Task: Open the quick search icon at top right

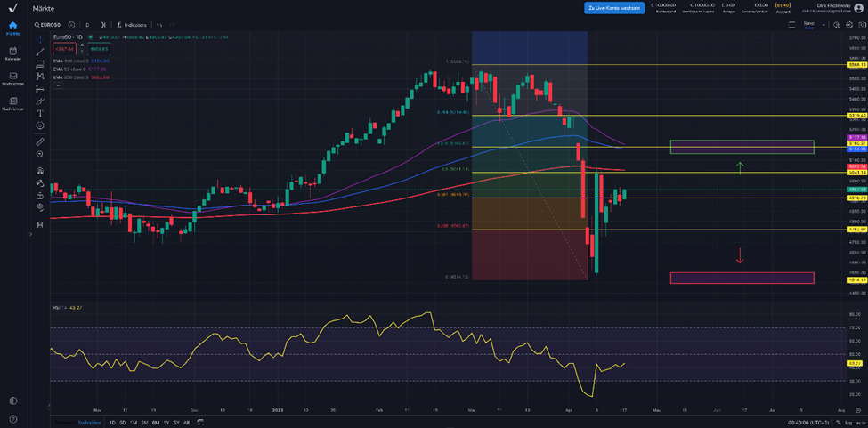Action: point(836,25)
